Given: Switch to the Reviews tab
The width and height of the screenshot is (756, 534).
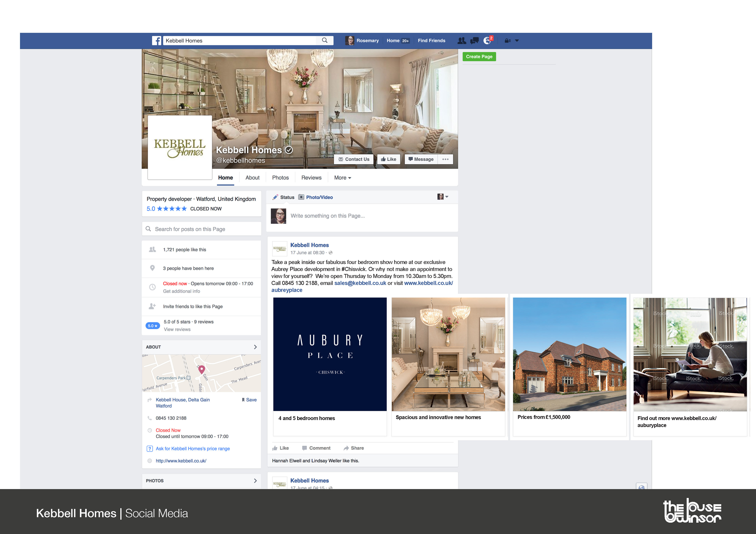Looking at the screenshot, I should pos(311,178).
